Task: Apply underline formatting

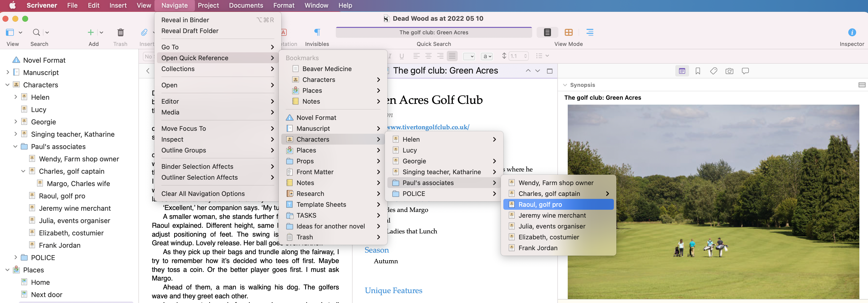Action: click(401, 56)
